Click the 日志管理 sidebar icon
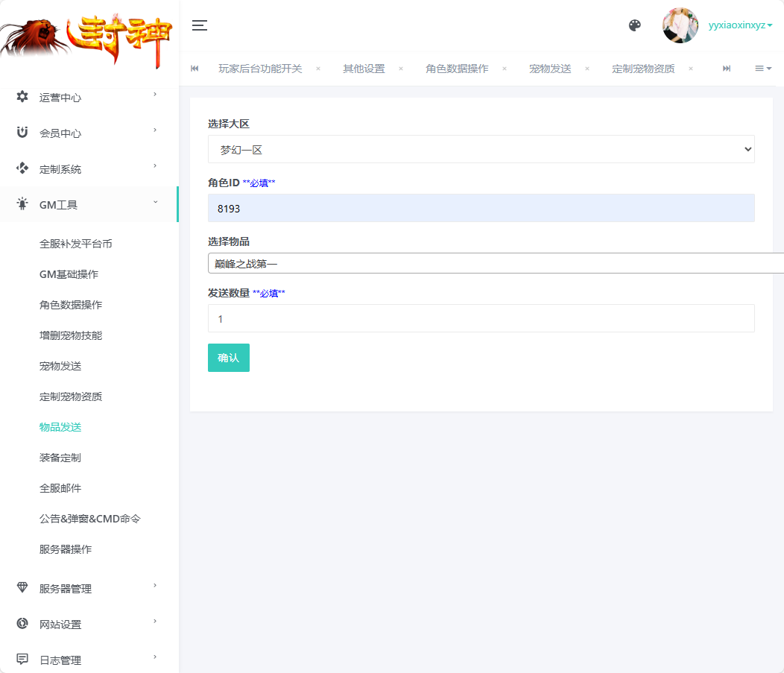784x673 pixels. point(22,659)
